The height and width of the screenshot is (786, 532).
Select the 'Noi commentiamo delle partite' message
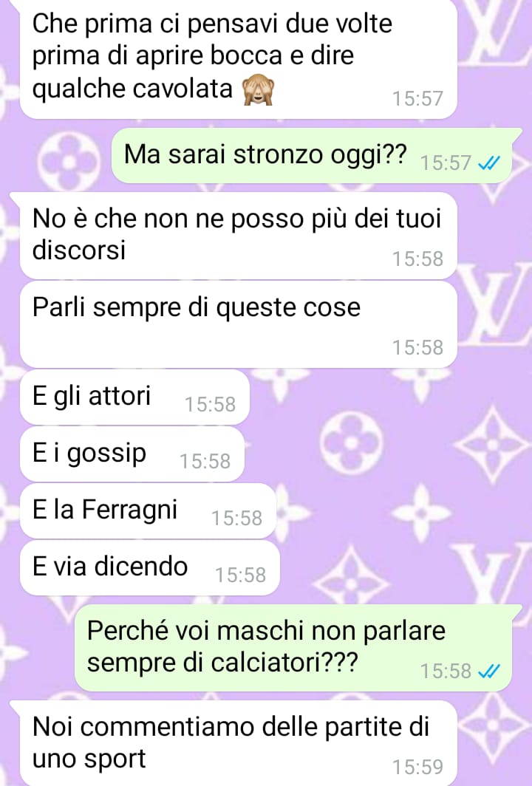[x=238, y=743]
